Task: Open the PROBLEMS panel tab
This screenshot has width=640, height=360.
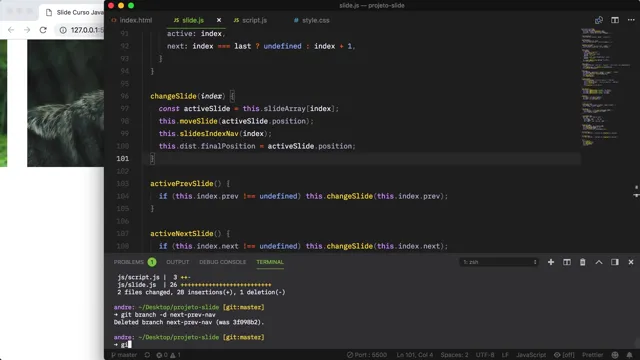Action: coord(129,262)
